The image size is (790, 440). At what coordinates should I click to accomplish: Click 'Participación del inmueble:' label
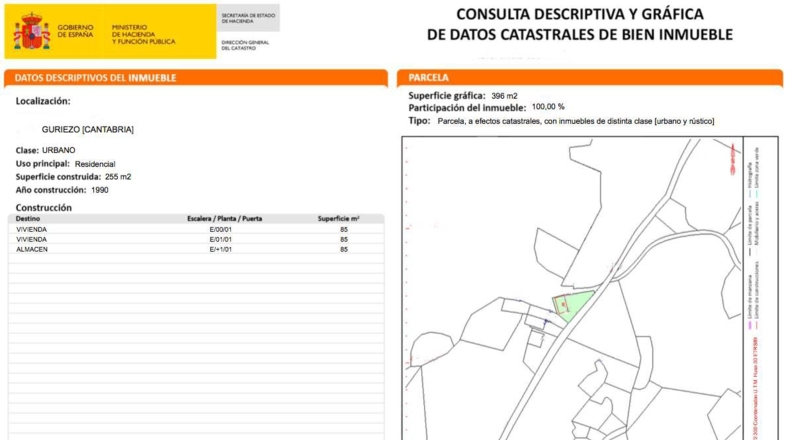467,108
